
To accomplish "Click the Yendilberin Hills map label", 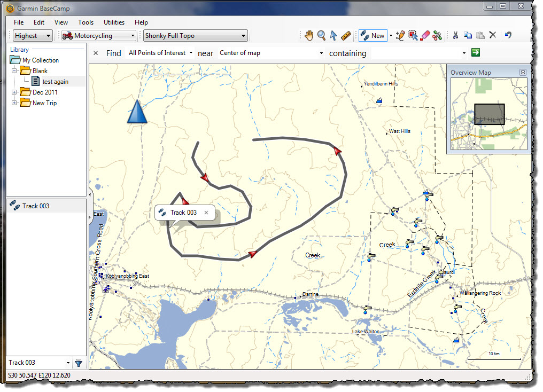I will (x=381, y=84).
